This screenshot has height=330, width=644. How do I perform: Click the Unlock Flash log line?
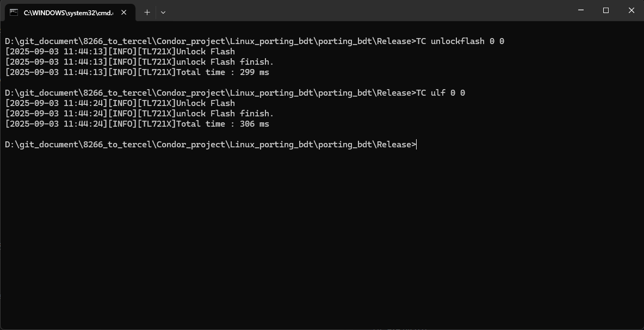[x=206, y=51]
